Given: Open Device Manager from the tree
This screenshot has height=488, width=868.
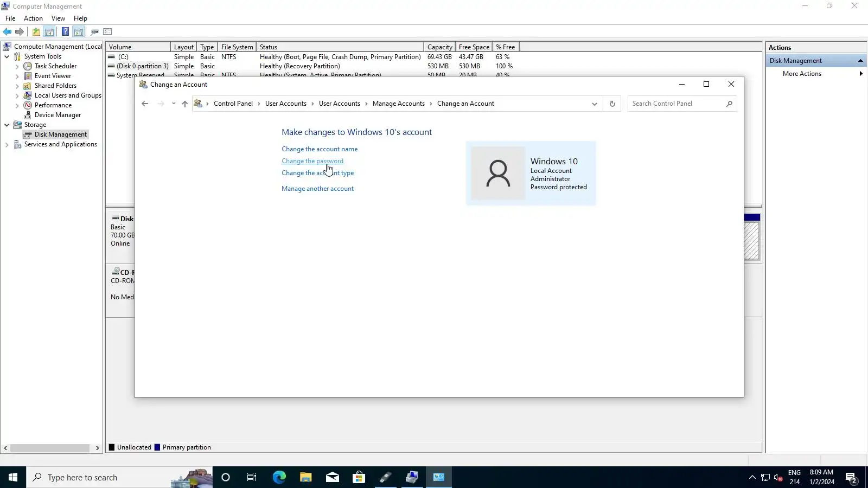Looking at the screenshot, I should (58, 115).
